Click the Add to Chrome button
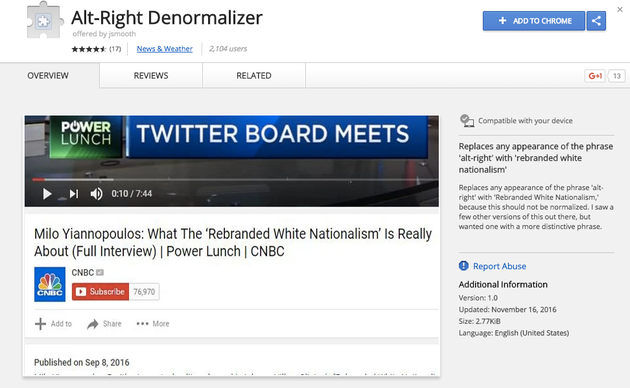This screenshot has height=388, width=630. (534, 21)
